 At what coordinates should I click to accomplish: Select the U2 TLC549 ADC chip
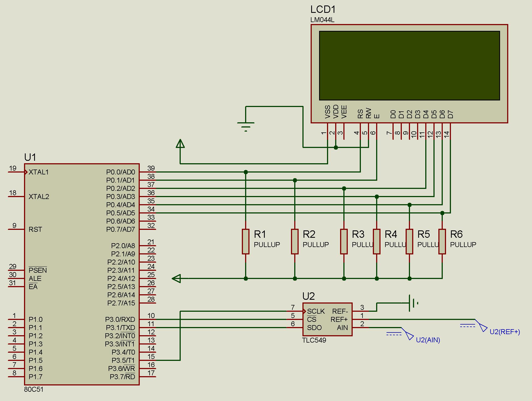pos(327,319)
